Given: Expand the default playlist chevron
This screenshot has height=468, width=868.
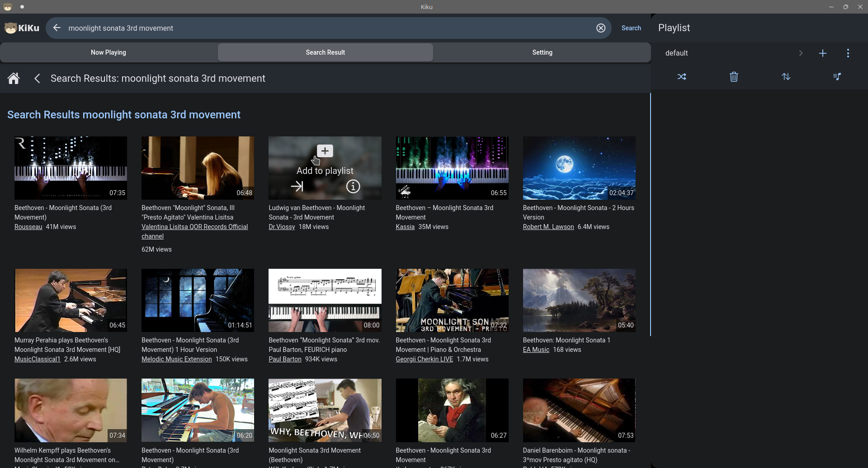Looking at the screenshot, I should click(801, 53).
